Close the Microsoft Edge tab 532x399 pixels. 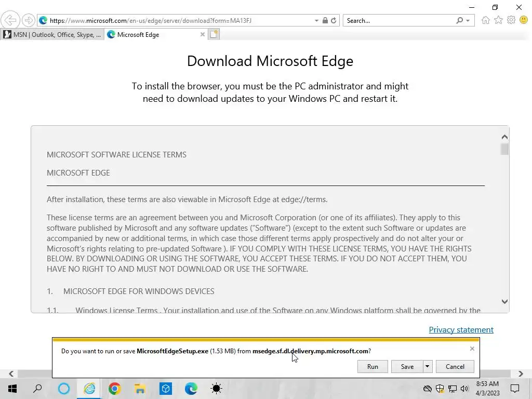click(x=203, y=34)
